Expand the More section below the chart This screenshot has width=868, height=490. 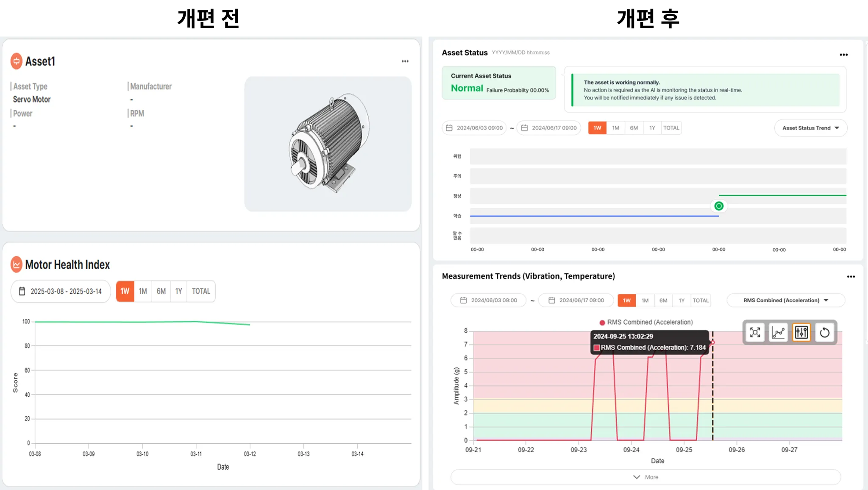pyautogui.click(x=645, y=477)
